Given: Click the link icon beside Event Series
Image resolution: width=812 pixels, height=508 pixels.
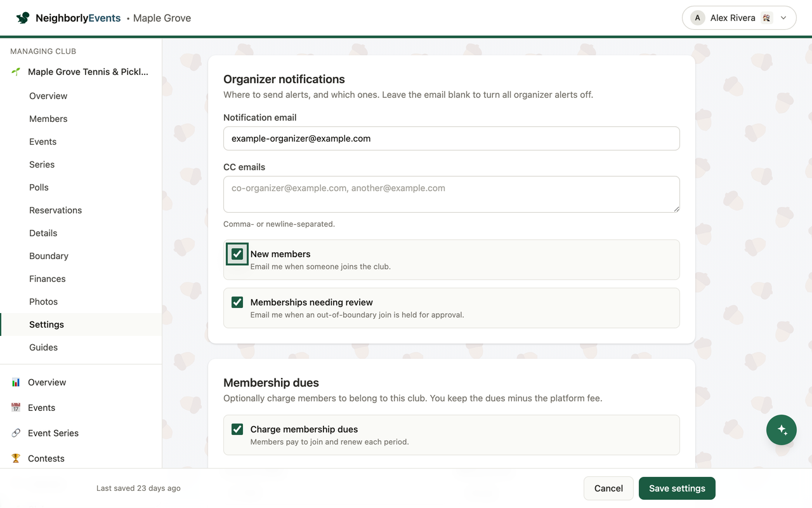Looking at the screenshot, I should tap(16, 433).
